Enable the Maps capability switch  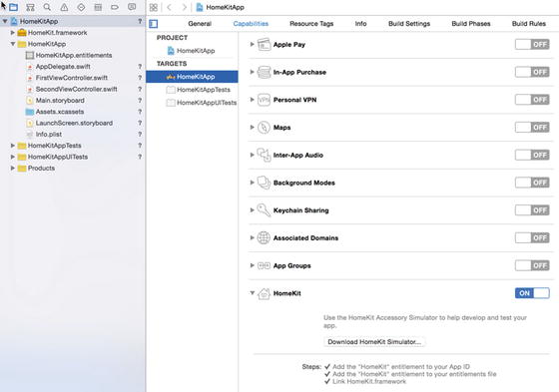532,128
